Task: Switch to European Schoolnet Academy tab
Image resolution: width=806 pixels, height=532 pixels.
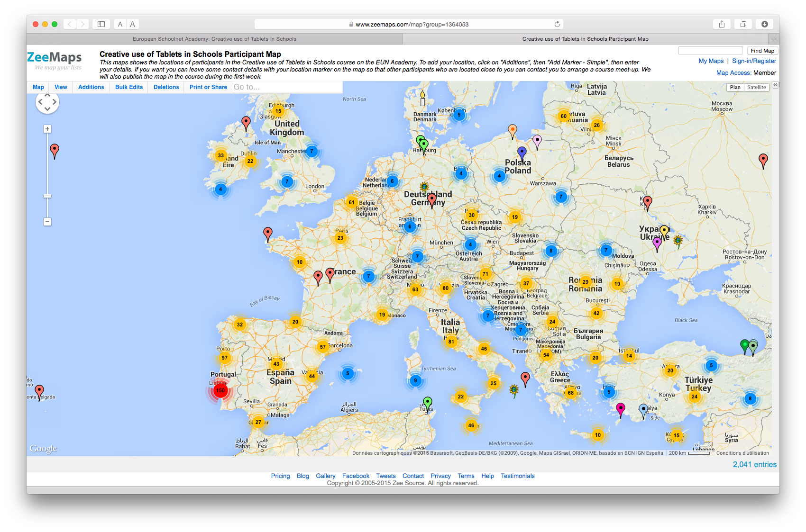Action: [x=214, y=39]
